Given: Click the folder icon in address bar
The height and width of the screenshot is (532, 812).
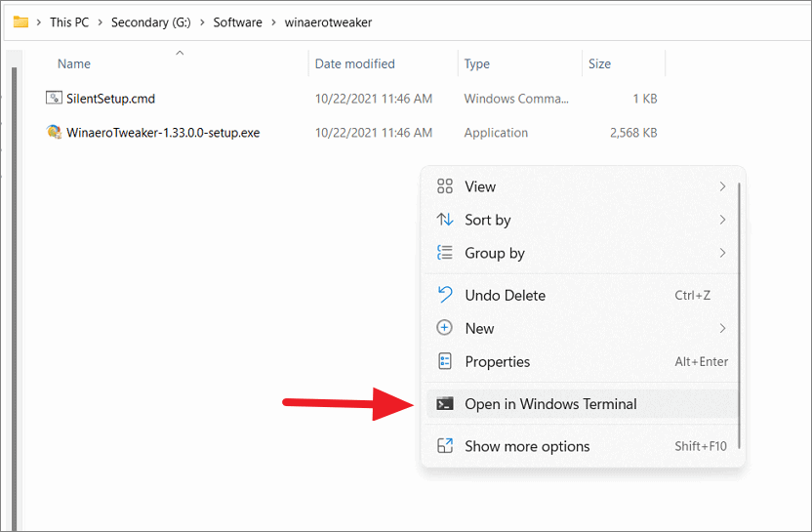Looking at the screenshot, I should coord(20,21).
